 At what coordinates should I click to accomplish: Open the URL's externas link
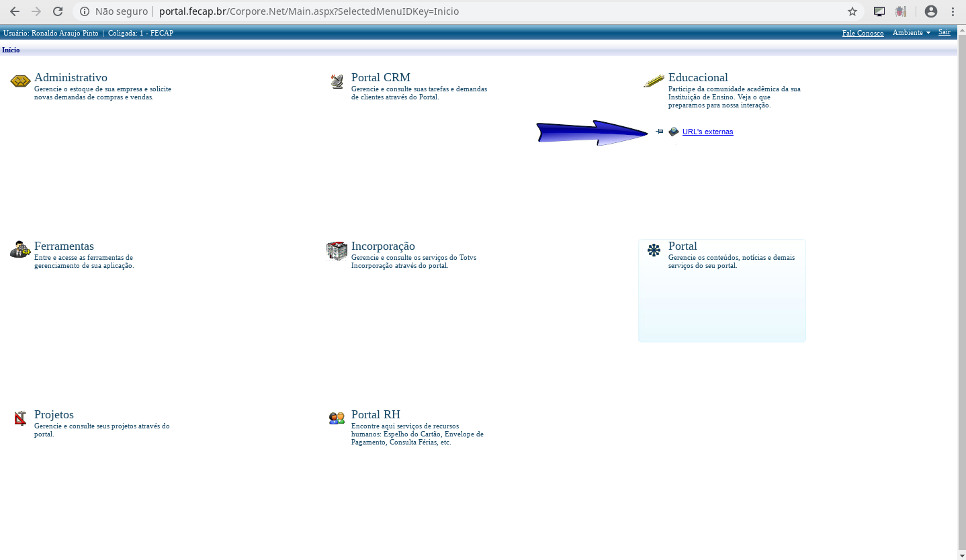click(x=707, y=132)
